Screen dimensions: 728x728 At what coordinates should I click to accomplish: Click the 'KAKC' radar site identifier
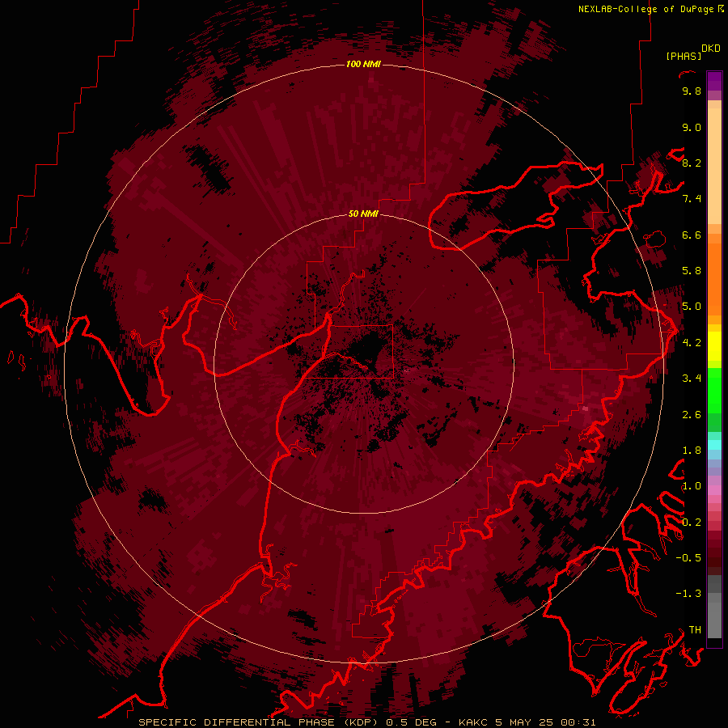(473, 722)
